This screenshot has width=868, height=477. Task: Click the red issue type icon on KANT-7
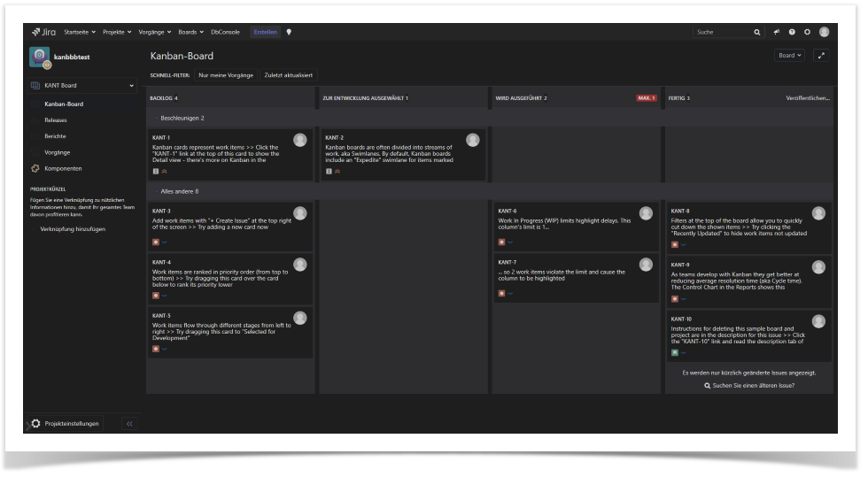[501, 294]
